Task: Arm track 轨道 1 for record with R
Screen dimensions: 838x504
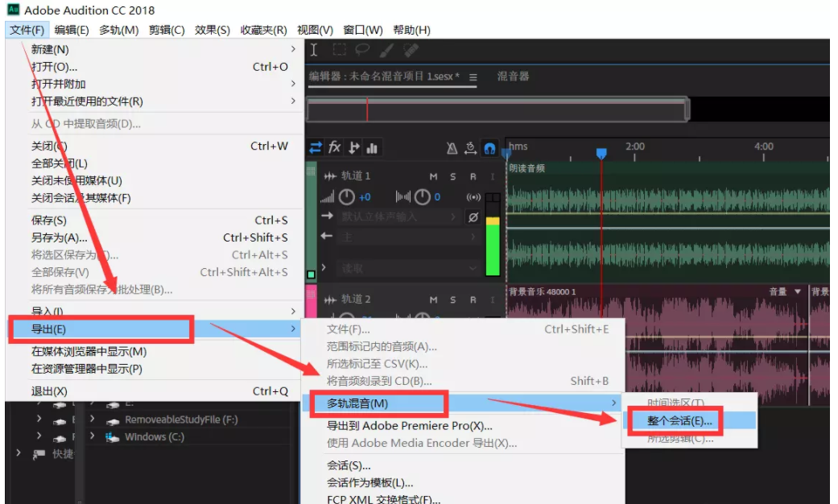Action: coord(473,176)
